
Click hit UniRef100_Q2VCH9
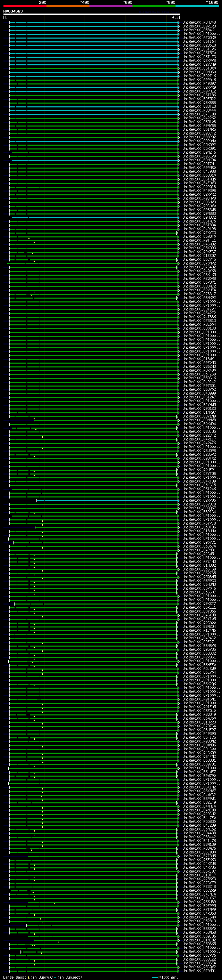199,65
